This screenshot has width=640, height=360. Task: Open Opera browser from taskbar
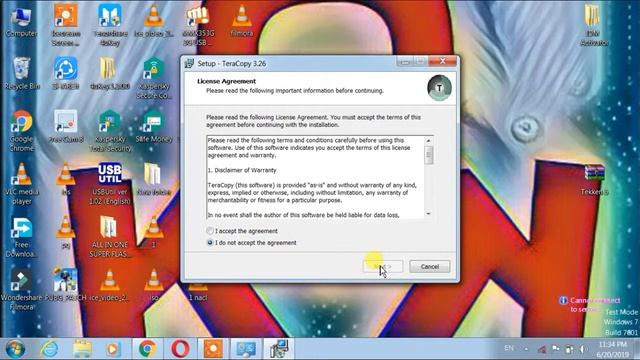[x=180, y=349]
